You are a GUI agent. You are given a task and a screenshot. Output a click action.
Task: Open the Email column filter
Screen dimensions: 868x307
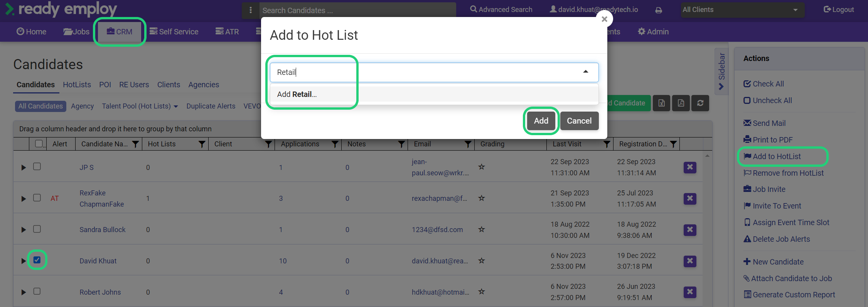[x=468, y=144]
